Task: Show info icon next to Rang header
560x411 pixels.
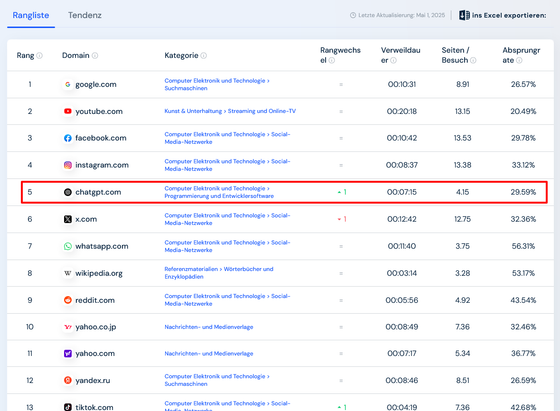Action: click(x=39, y=56)
